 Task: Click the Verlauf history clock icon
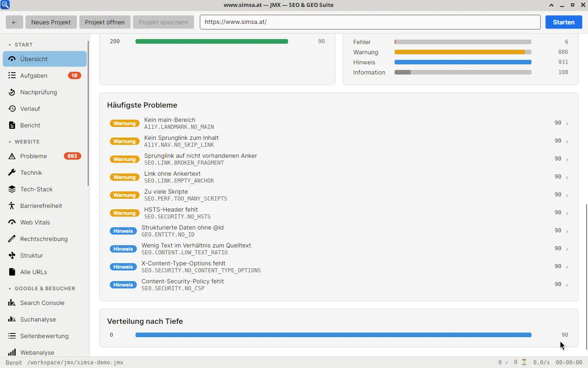click(x=12, y=109)
